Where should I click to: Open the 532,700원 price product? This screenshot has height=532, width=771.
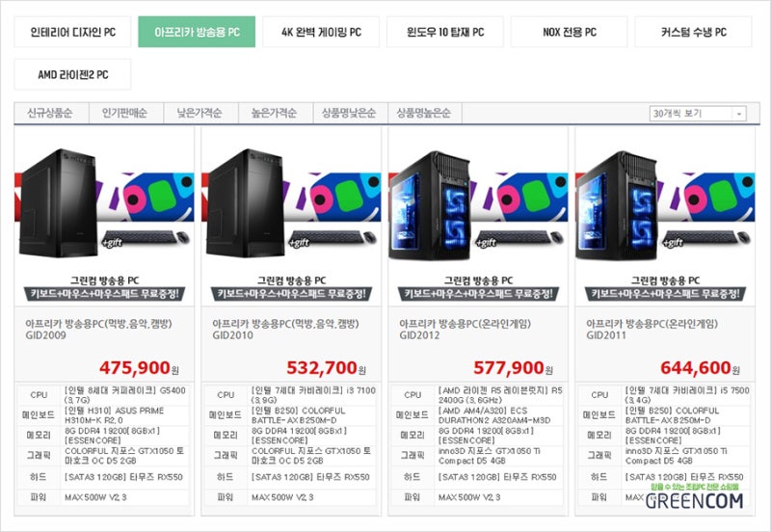click(x=326, y=368)
